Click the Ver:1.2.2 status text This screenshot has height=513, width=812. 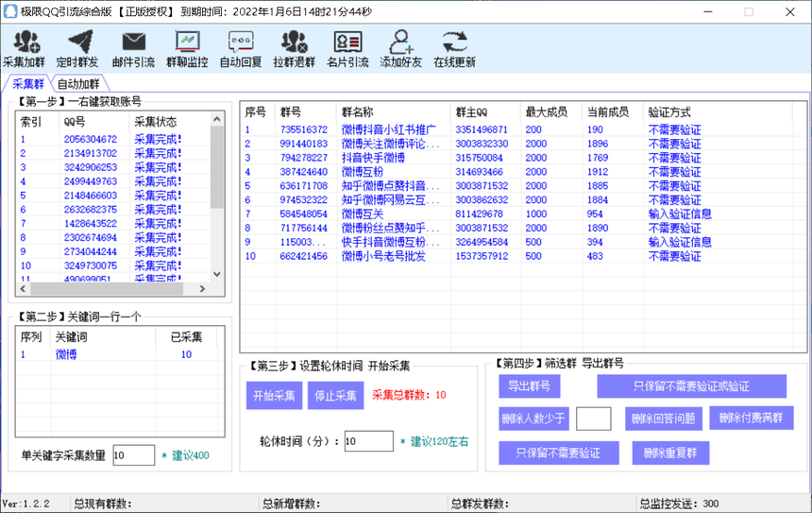pyautogui.click(x=25, y=504)
